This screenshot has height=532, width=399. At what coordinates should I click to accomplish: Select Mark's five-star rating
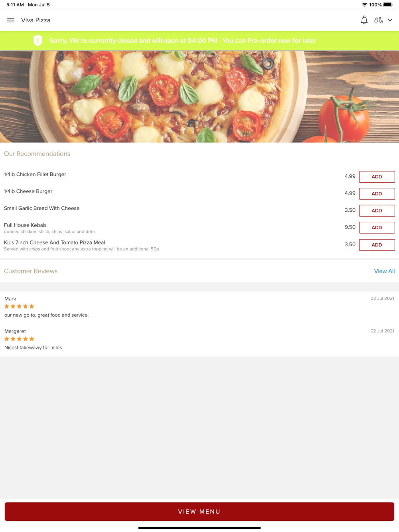(19, 306)
